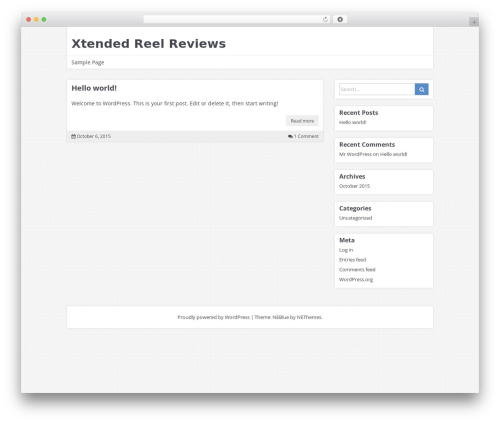Focus the Search input field
This screenshot has width=500, height=423.
point(377,89)
